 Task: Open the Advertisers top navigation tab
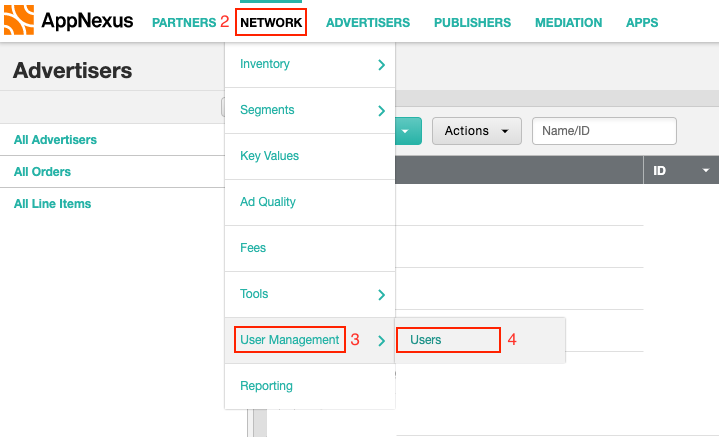(x=368, y=22)
